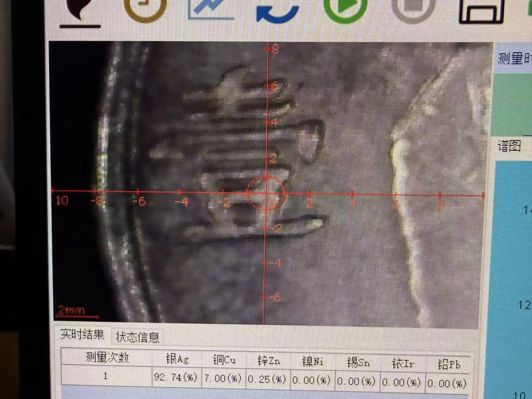The image size is (532, 399).
Task: Select the 实时结果 tab
Action: point(83,335)
